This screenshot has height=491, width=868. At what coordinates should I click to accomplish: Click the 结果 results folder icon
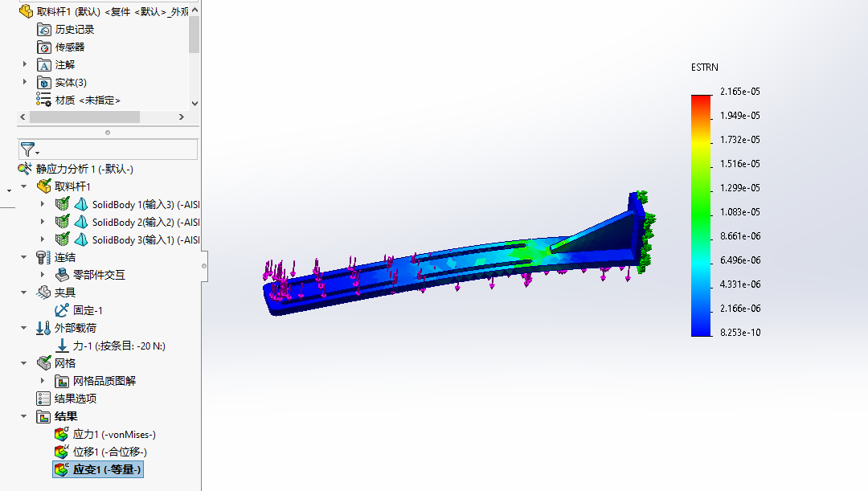(x=43, y=416)
